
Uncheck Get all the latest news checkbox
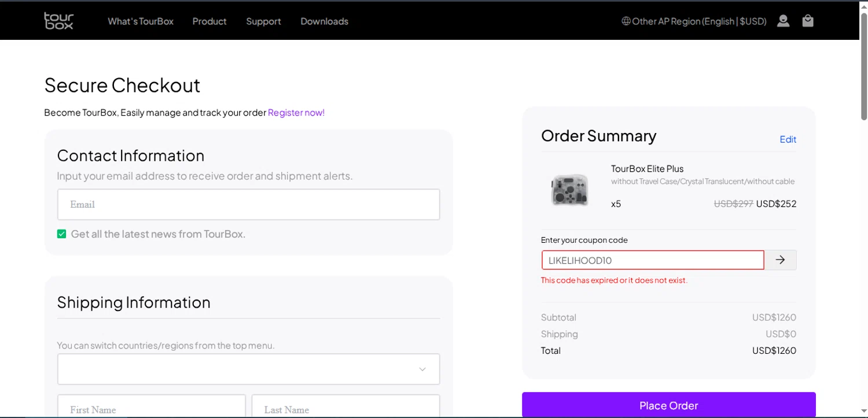(61, 234)
